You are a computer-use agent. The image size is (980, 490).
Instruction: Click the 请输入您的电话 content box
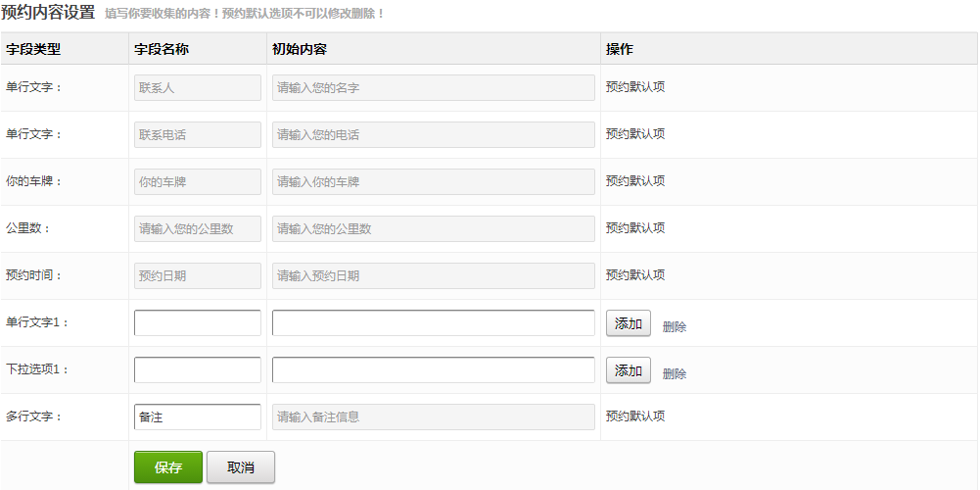(433, 135)
